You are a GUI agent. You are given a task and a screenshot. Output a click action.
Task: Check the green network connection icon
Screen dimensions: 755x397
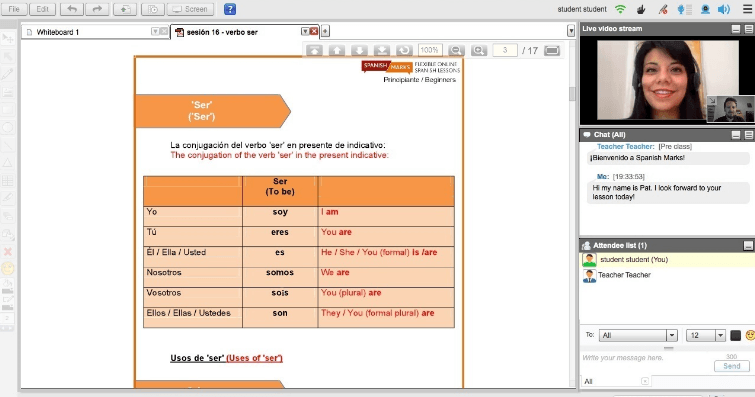(620, 9)
